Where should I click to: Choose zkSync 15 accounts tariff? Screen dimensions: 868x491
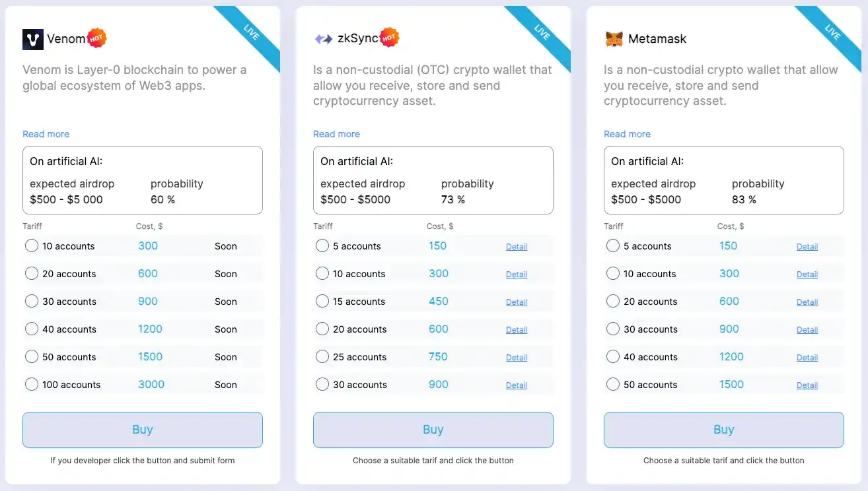322,302
